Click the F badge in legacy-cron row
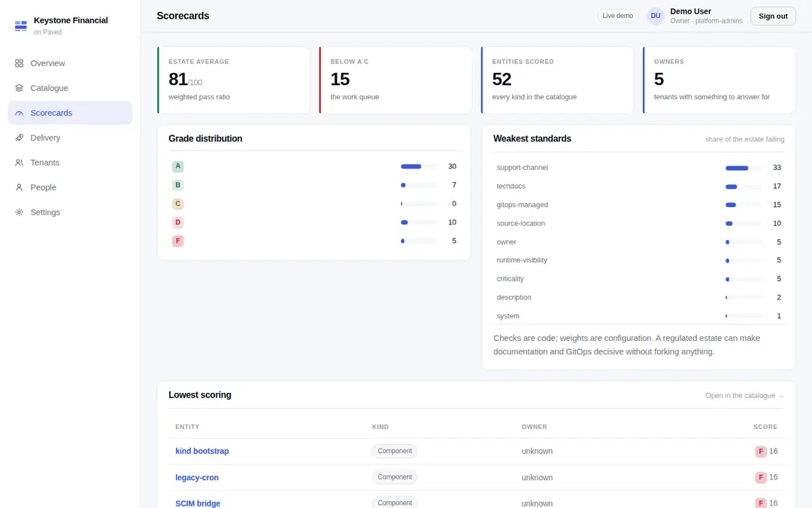The image size is (812, 508). pos(760,477)
